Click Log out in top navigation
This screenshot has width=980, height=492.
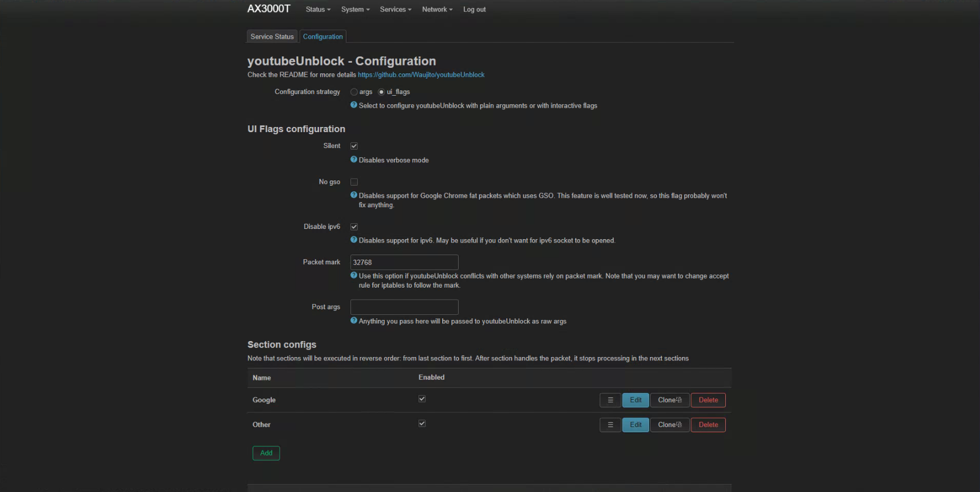coord(474,10)
